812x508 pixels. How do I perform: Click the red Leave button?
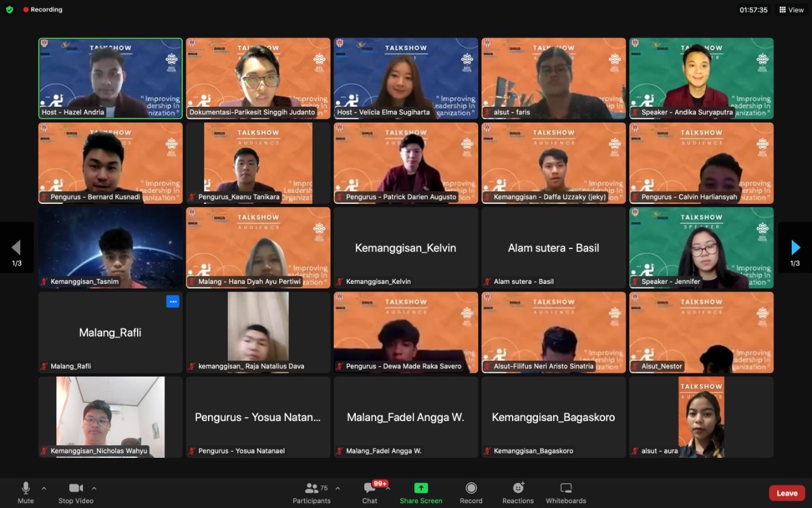787,493
